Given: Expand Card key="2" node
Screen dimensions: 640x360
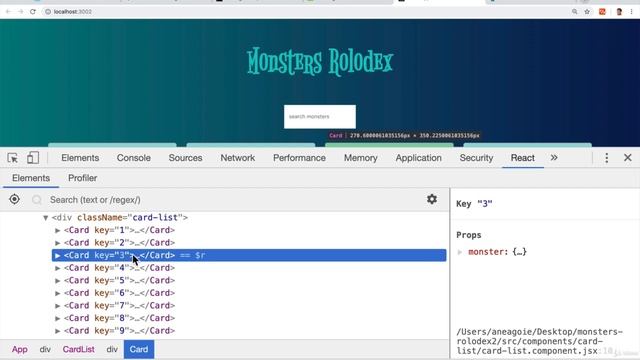Looking at the screenshot, I should click(x=58, y=243).
